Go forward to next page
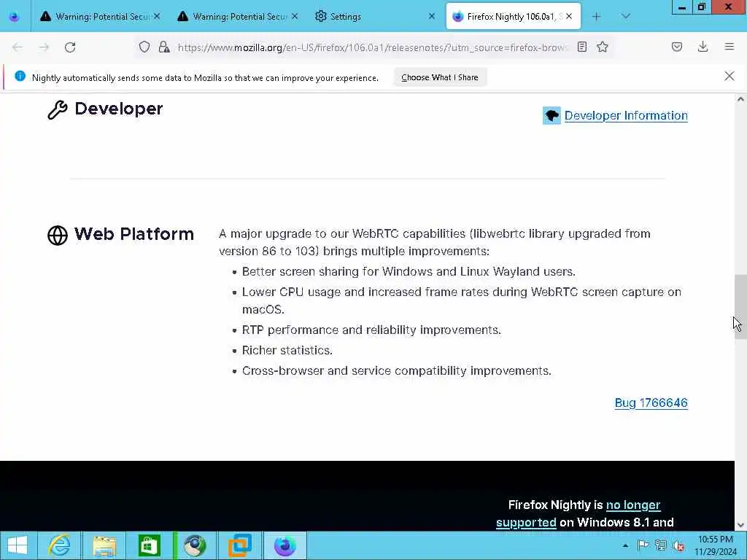 (44, 47)
